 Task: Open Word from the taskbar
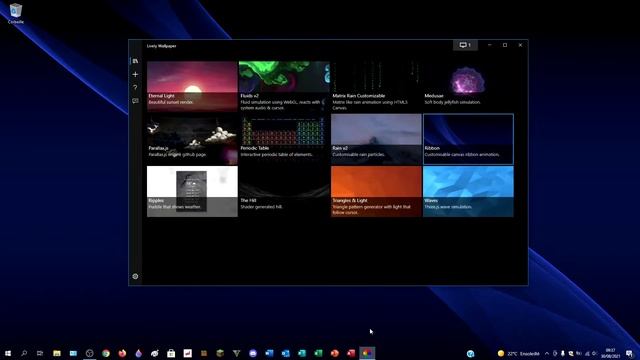pos(269,353)
